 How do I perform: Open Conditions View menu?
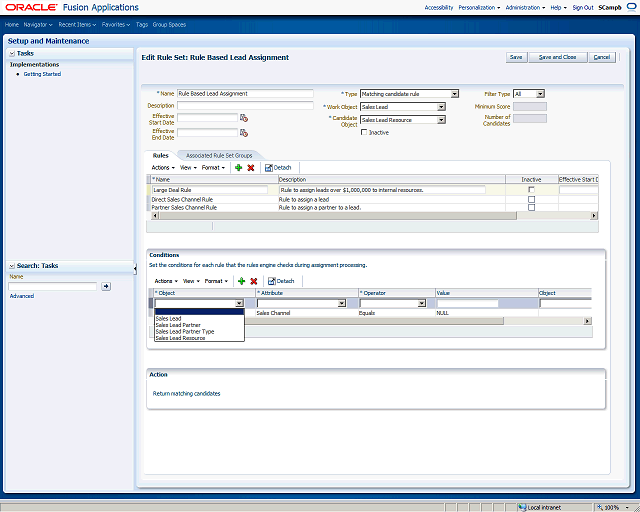coord(191,281)
